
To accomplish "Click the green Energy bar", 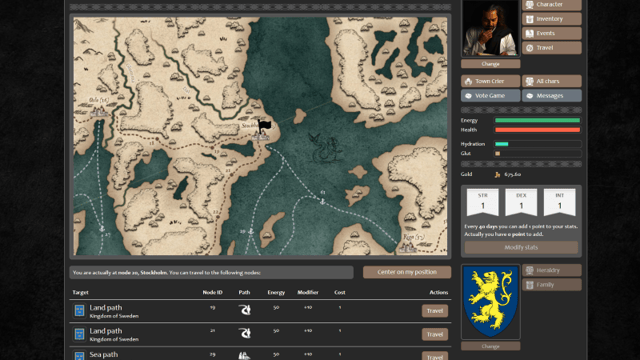I will tap(538, 120).
